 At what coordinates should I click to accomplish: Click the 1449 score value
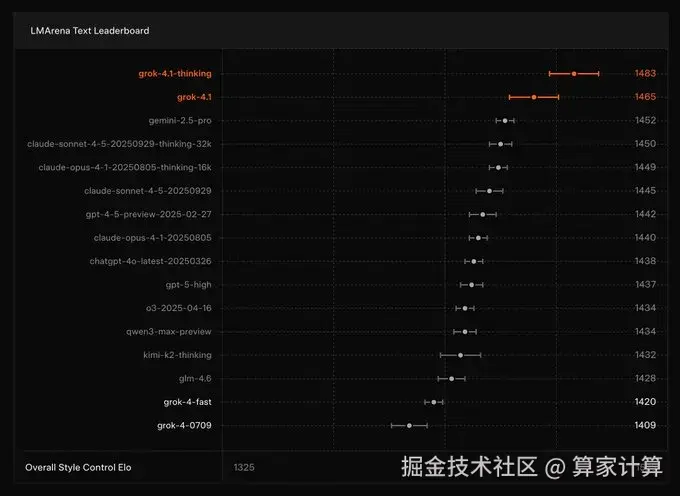(x=645, y=167)
